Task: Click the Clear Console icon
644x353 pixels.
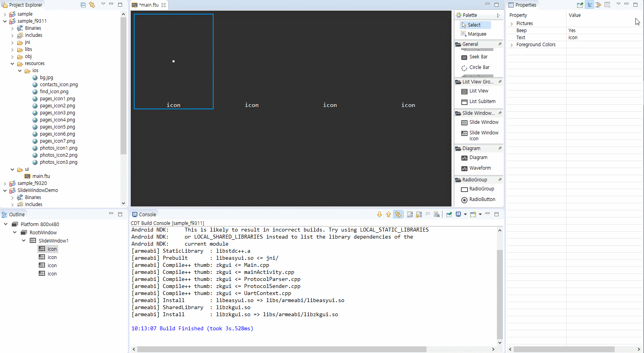Action: point(437,214)
